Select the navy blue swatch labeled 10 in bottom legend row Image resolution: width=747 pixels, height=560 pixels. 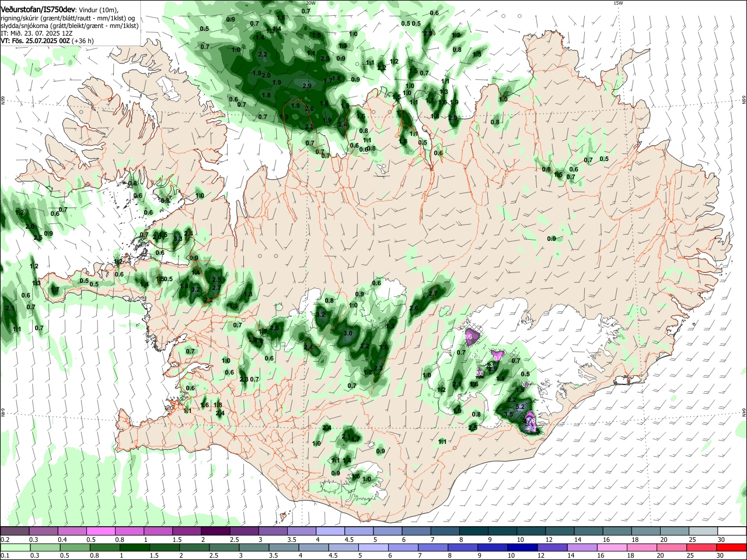tap(522, 548)
